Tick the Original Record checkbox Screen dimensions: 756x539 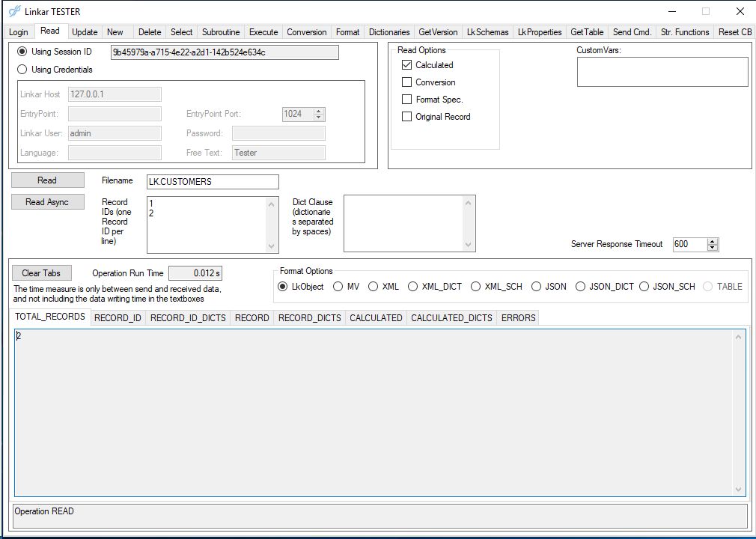pyautogui.click(x=407, y=117)
